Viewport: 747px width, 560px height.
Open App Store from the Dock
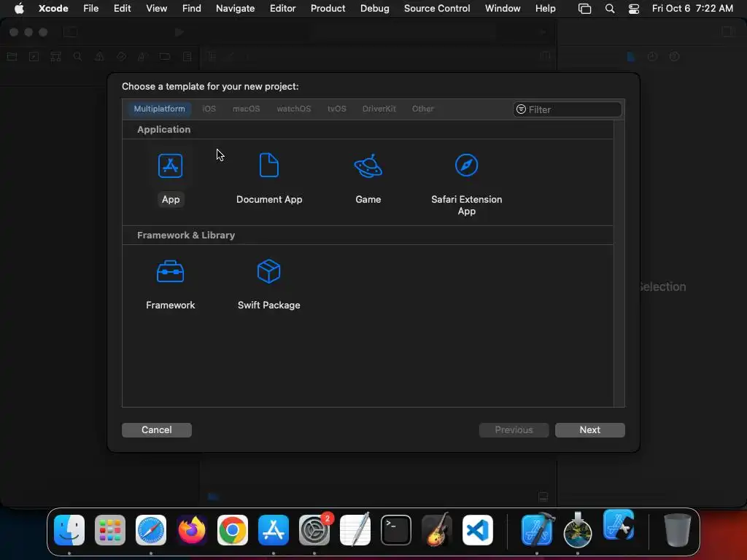(274, 530)
